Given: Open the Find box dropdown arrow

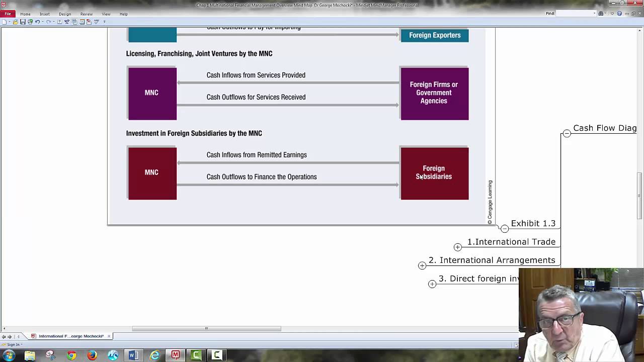Looking at the screenshot, I should coord(594,14).
